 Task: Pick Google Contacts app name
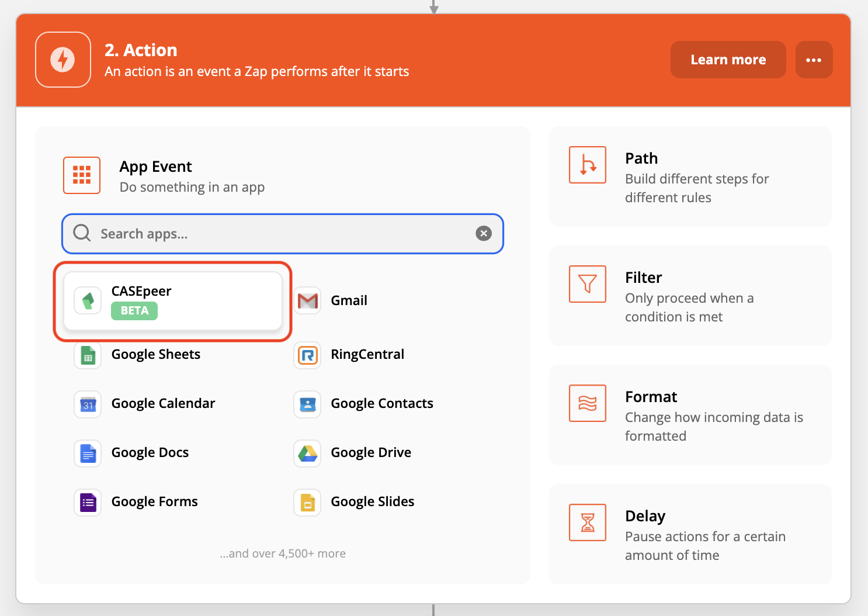[382, 403]
